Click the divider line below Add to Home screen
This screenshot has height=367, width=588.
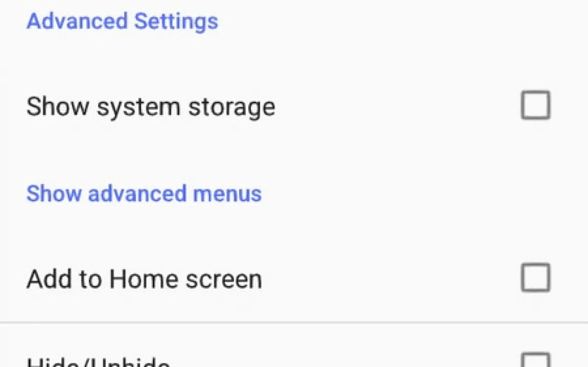tap(294, 322)
